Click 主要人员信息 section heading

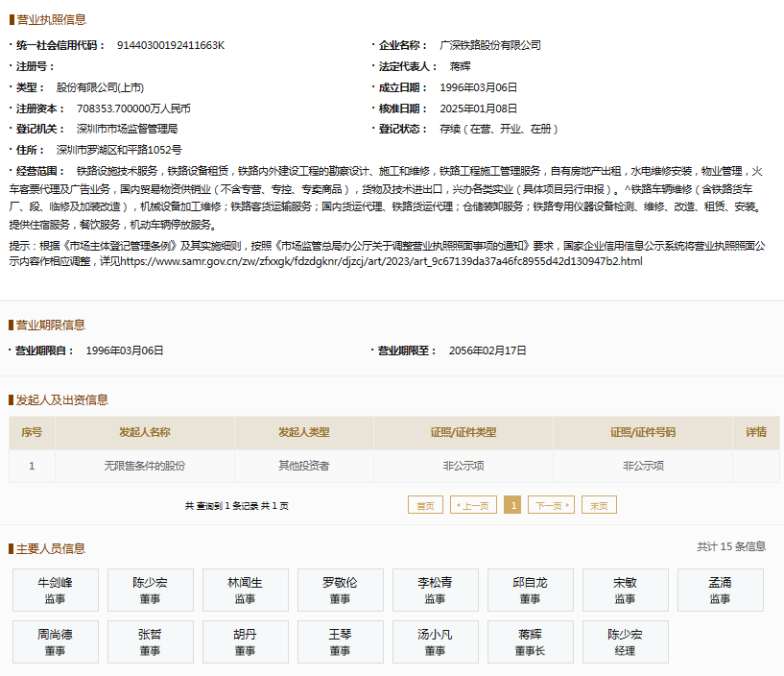coord(51,549)
